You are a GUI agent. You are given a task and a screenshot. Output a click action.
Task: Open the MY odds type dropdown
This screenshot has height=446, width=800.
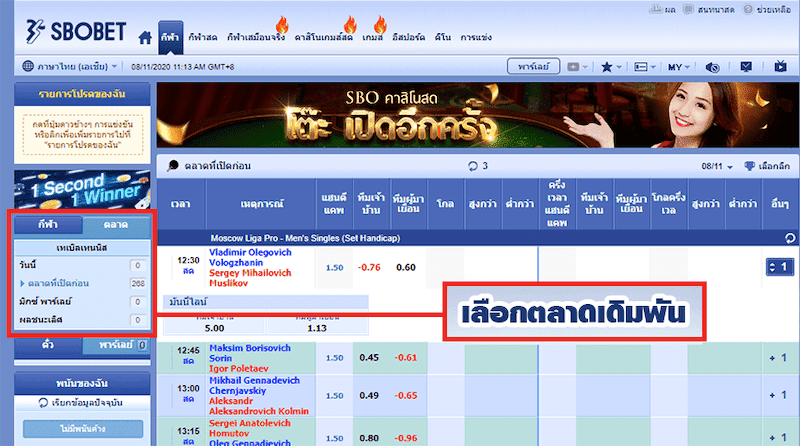pyautogui.click(x=679, y=67)
